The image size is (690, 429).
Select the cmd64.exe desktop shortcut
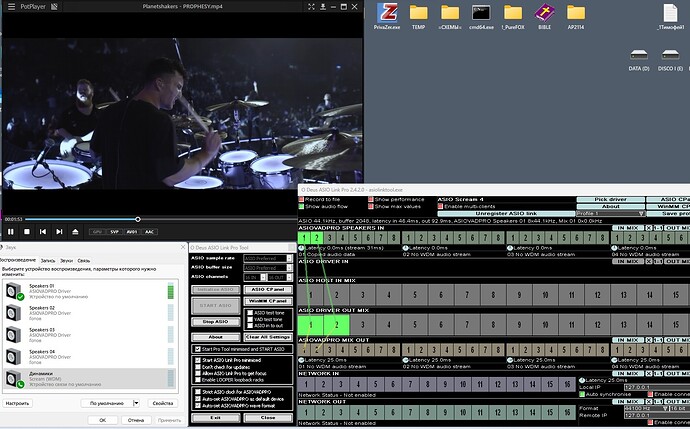(x=481, y=17)
